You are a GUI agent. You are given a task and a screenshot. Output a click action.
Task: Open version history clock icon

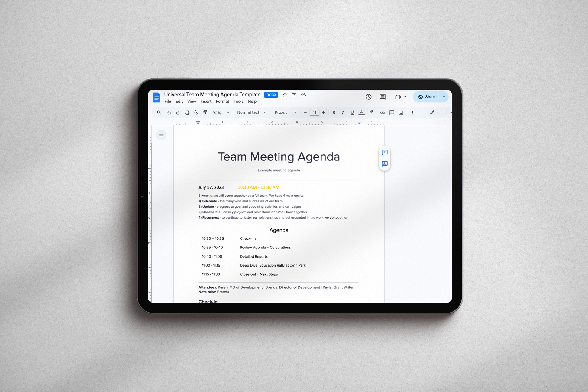(368, 97)
